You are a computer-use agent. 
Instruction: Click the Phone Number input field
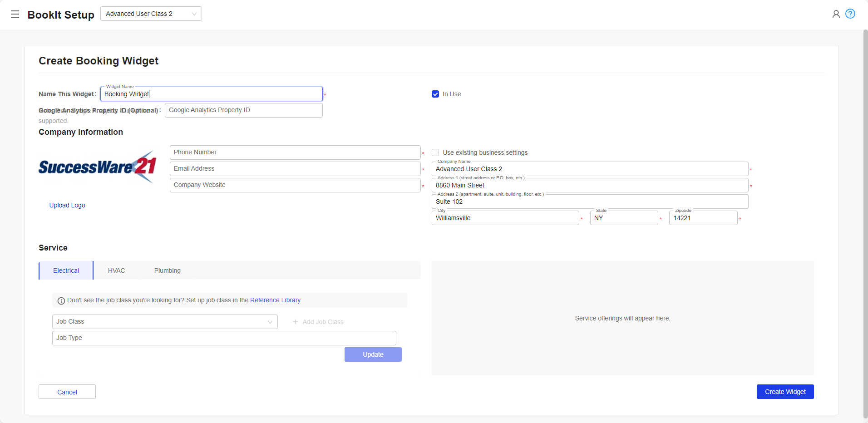click(x=295, y=152)
